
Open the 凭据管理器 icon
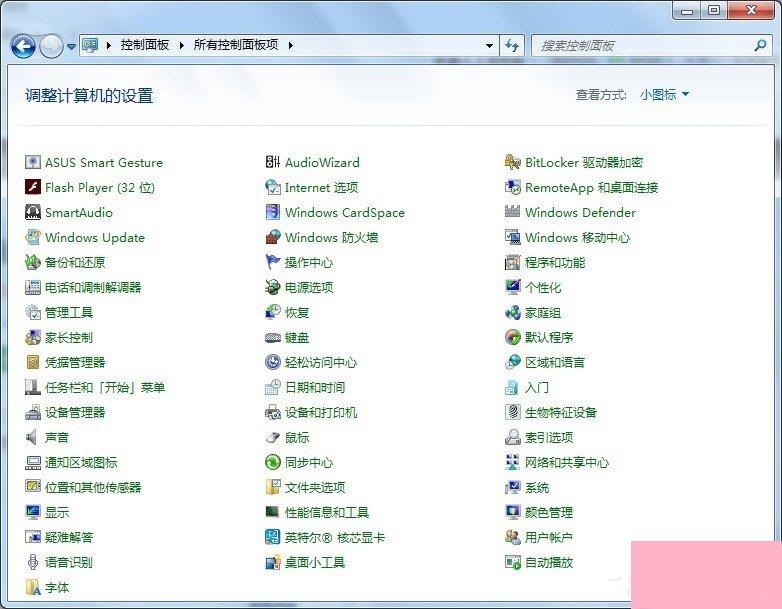click(x=32, y=362)
